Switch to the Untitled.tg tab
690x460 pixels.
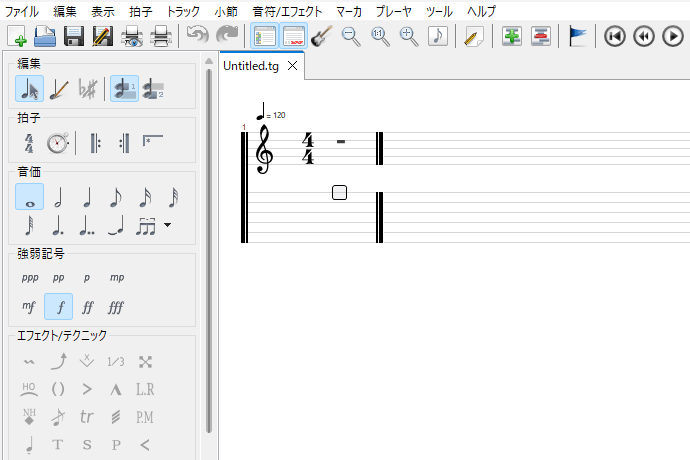(251, 66)
